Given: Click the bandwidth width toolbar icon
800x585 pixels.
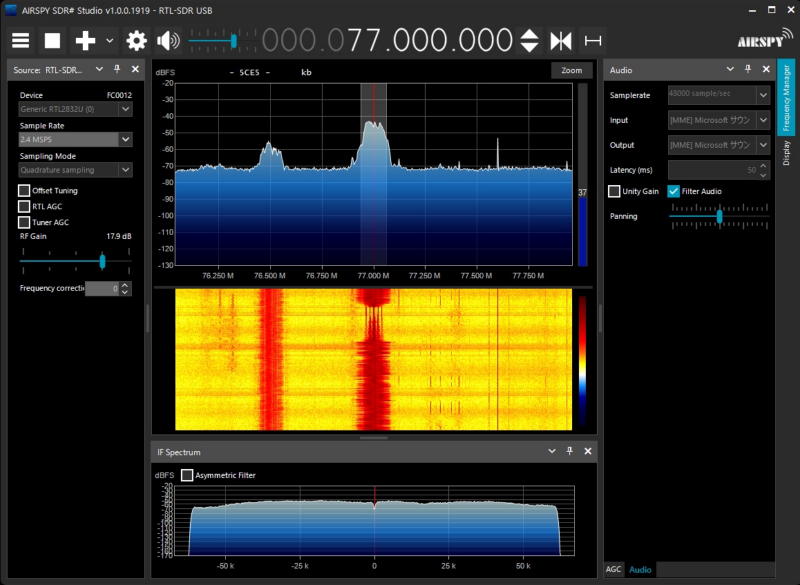Looking at the screenshot, I should [593, 40].
